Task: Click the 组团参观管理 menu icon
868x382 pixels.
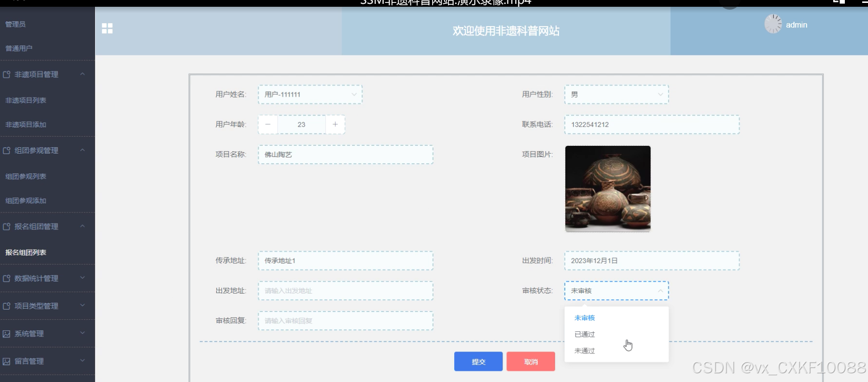Action: [7, 150]
